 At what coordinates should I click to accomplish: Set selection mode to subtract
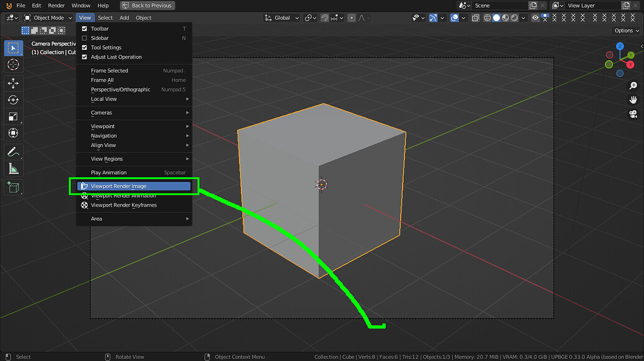(43, 30)
